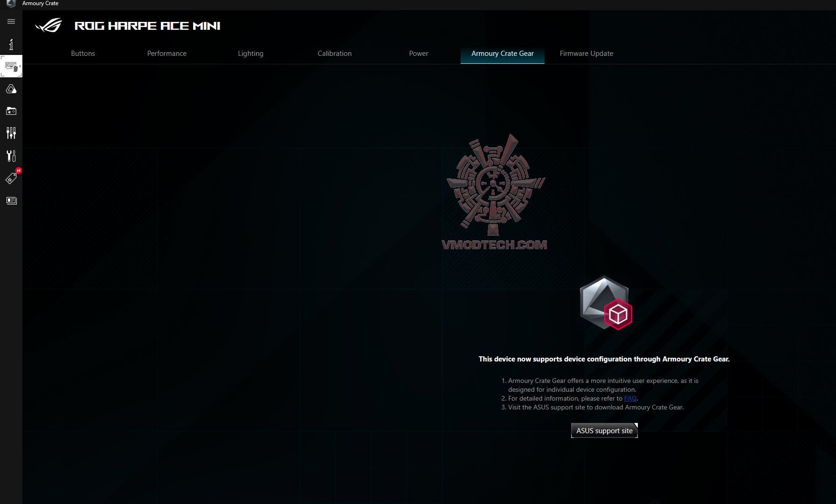Viewport: 836px width, 504px height.
Task: Click the ROG logo in header
Action: (49, 25)
